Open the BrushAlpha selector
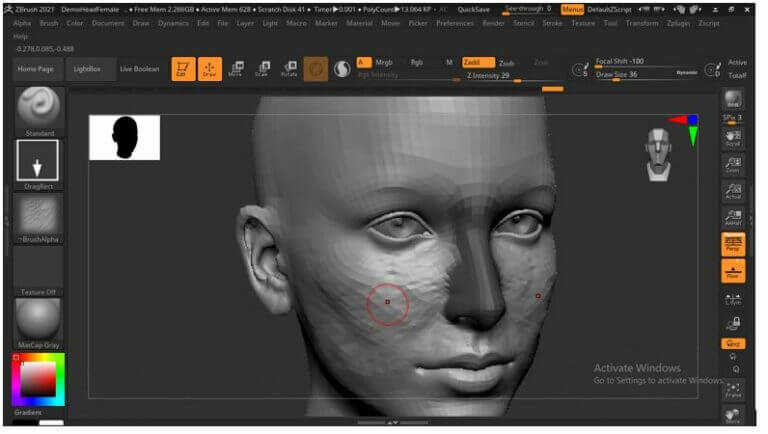768x434 pixels. (39, 218)
